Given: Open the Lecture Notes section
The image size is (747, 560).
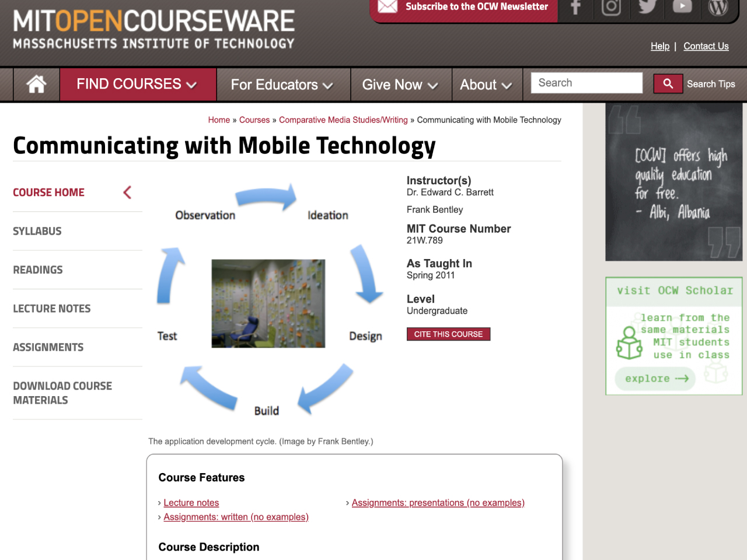Looking at the screenshot, I should pyautogui.click(x=52, y=309).
